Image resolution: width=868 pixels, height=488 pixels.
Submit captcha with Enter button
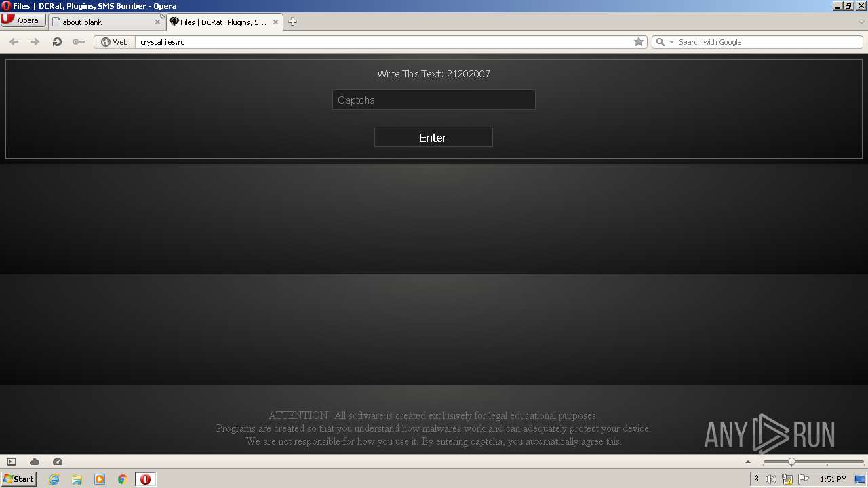(x=433, y=137)
